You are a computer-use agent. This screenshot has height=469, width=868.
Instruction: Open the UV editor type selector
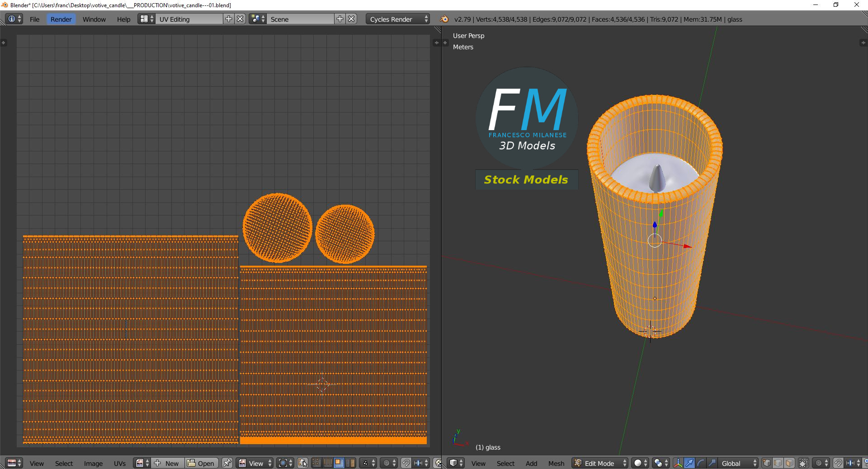pyautogui.click(x=14, y=463)
